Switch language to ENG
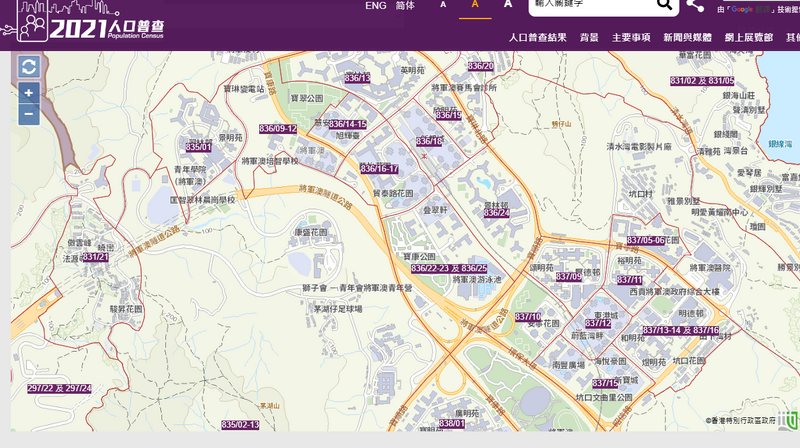 tap(376, 5)
